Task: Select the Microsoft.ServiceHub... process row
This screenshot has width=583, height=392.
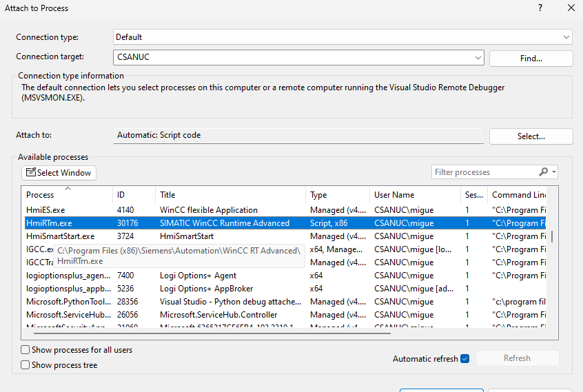Action: click(285, 315)
